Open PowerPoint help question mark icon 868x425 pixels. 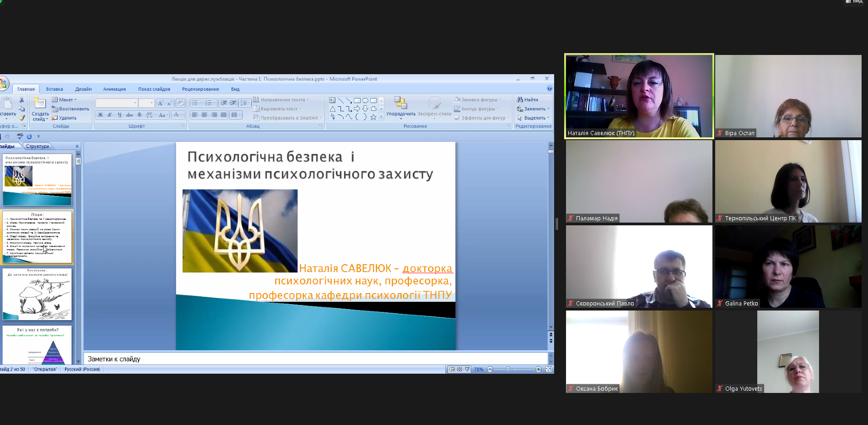550,88
